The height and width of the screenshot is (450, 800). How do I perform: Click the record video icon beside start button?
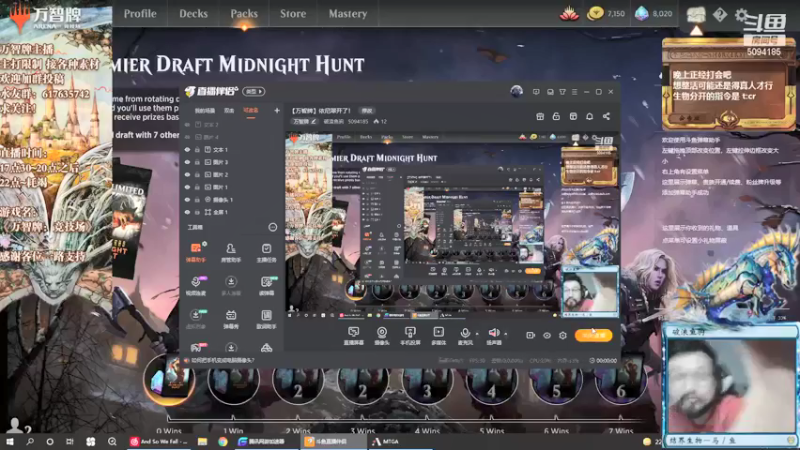click(531, 335)
